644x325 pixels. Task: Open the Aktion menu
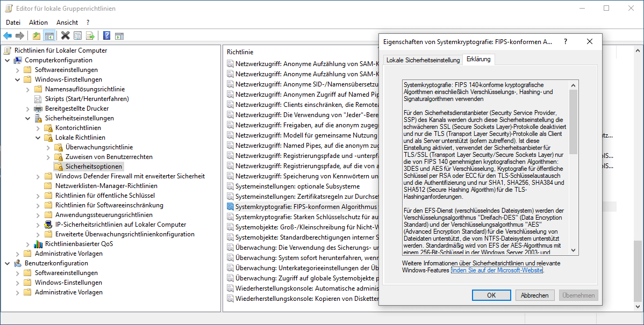(38, 23)
